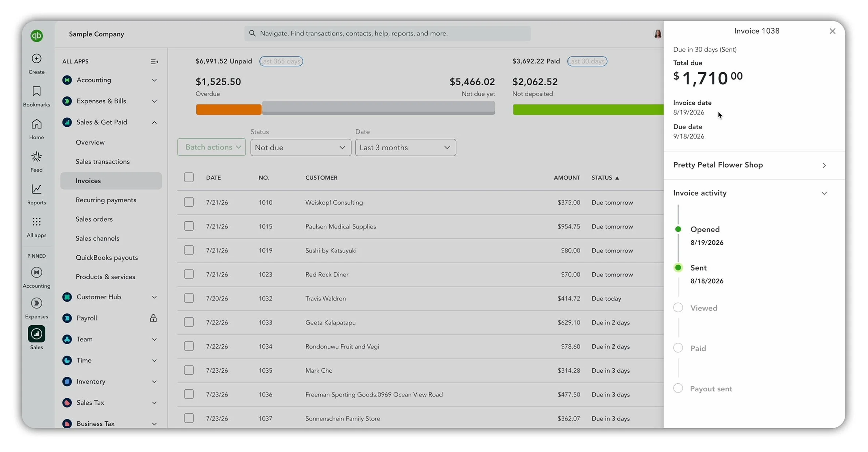Open Bookmarks in the left rail
The image size is (868, 452).
(x=36, y=91)
